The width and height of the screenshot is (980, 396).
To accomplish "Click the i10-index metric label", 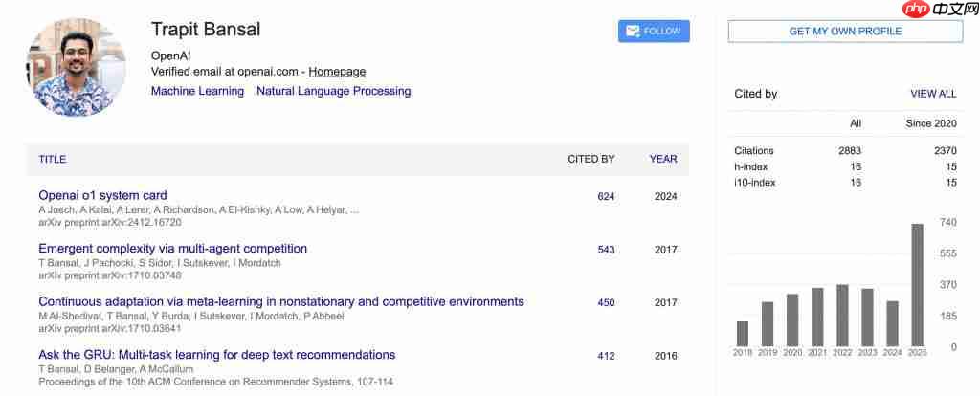I will [x=754, y=183].
